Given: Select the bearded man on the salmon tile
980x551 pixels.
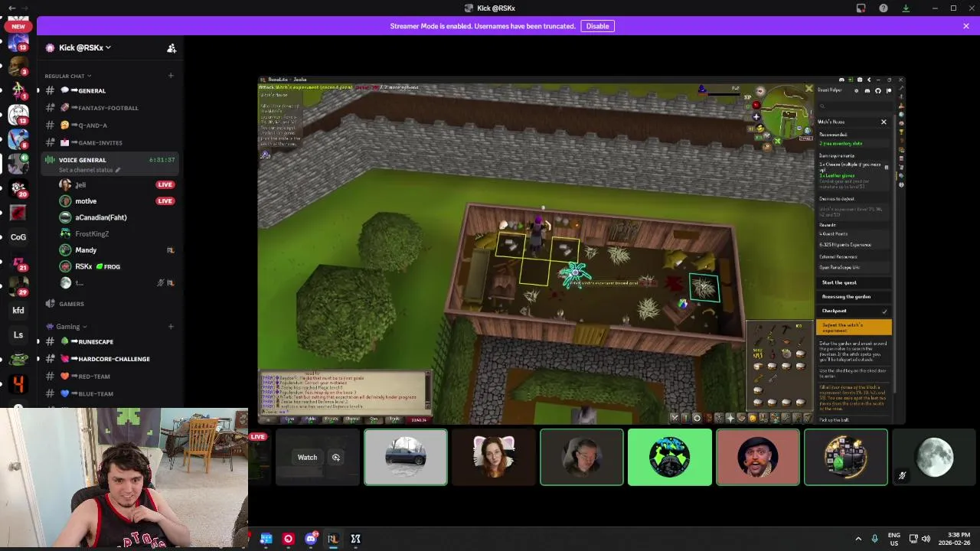Looking at the screenshot, I should pyautogui.click(x=758, y=457).
